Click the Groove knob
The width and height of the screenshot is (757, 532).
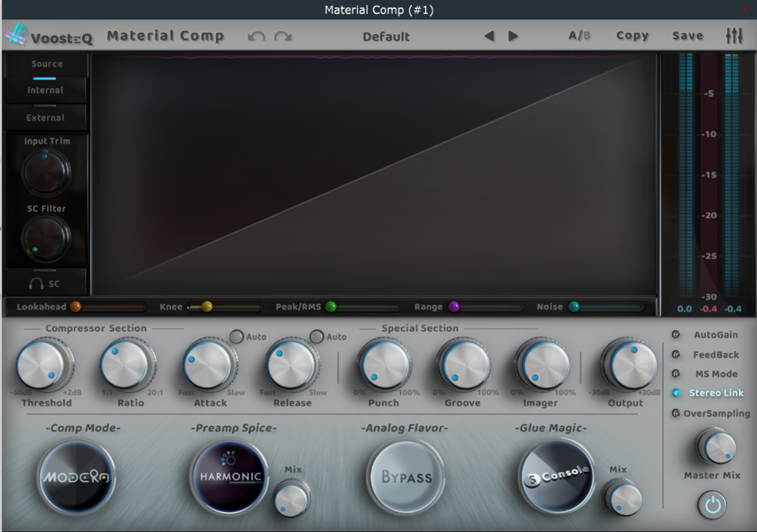pos(464,364)
